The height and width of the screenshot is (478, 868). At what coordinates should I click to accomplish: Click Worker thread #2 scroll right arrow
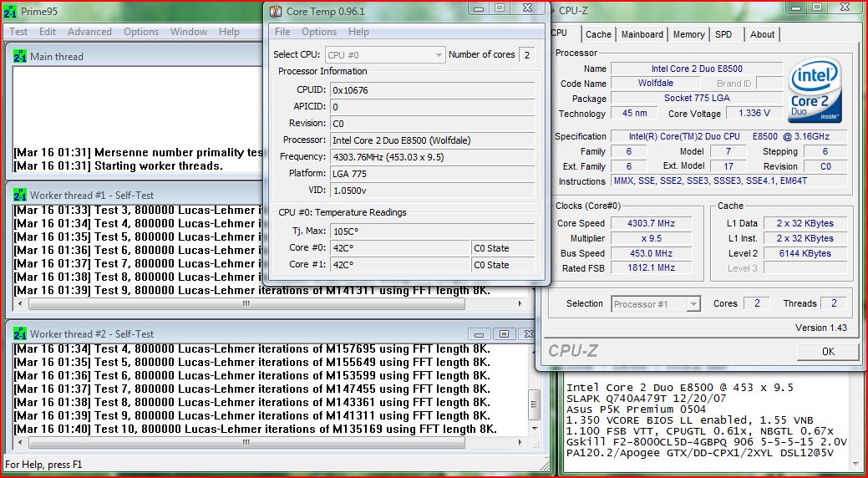click(520, 442)
